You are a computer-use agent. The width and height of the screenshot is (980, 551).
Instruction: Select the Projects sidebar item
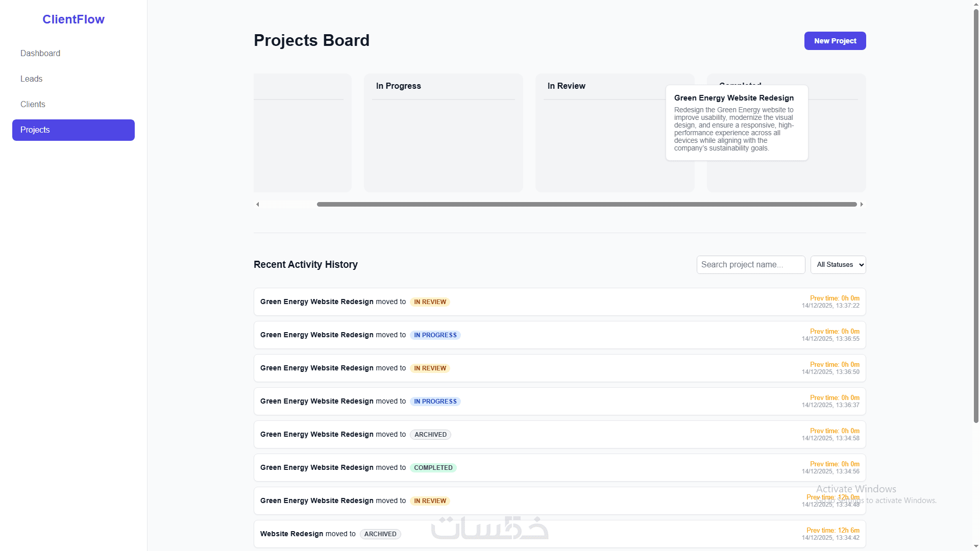coord(73,130)
